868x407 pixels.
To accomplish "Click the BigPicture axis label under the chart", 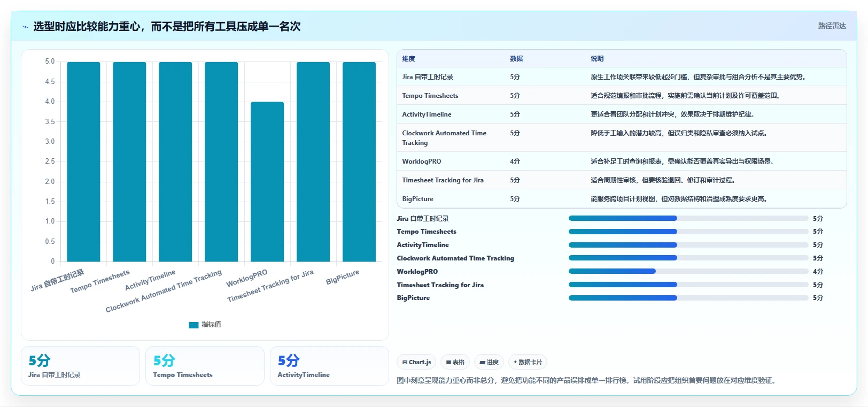I will coord(343,277).
